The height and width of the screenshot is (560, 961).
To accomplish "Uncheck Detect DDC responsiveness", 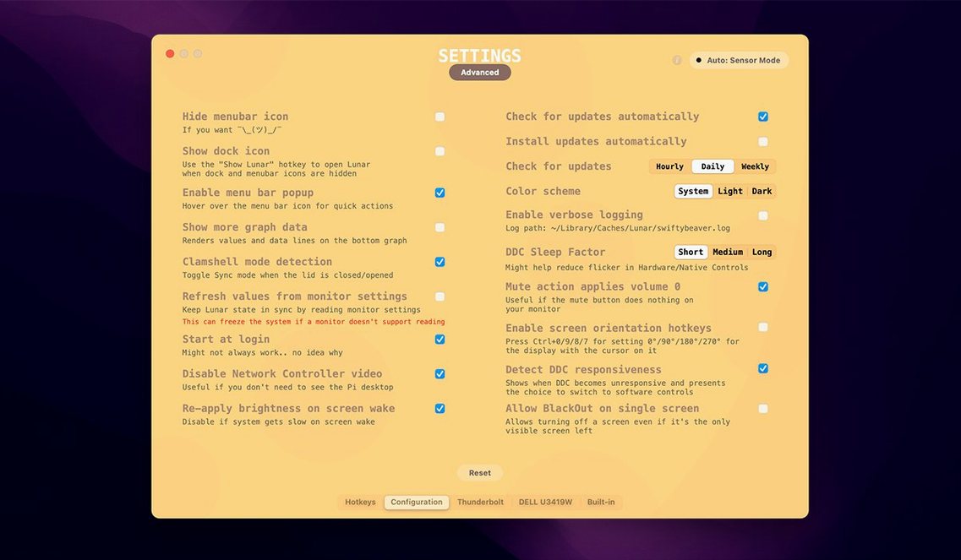I will point(763,368).
